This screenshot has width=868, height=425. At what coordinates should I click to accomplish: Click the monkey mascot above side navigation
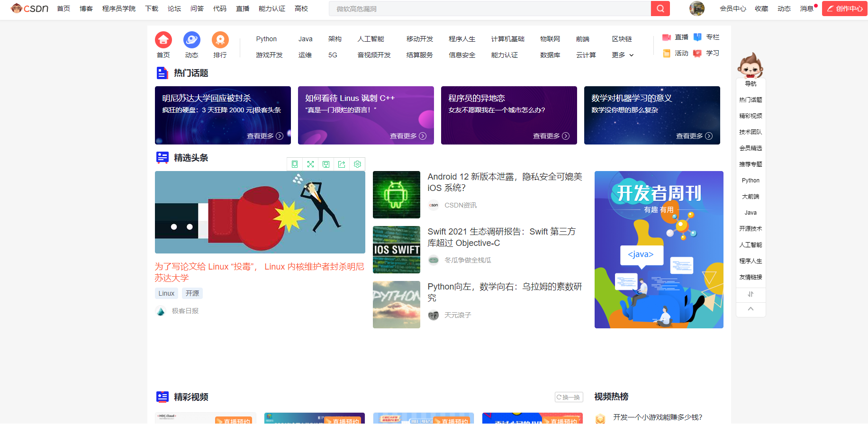750,65
